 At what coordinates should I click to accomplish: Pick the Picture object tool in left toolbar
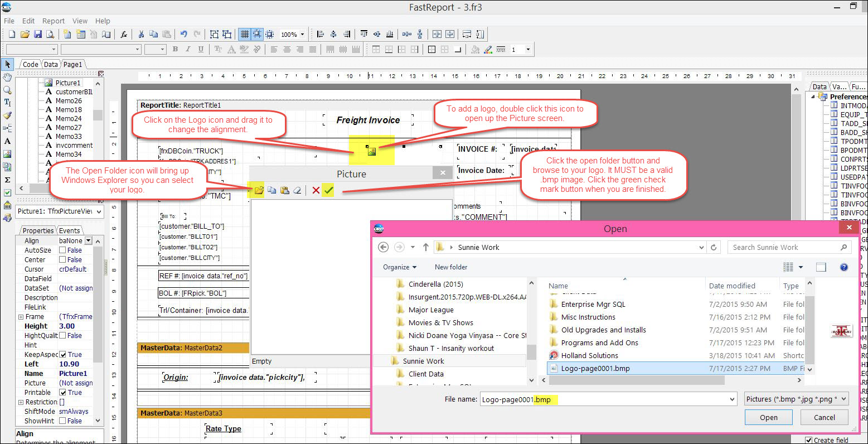tap(7, 154)
